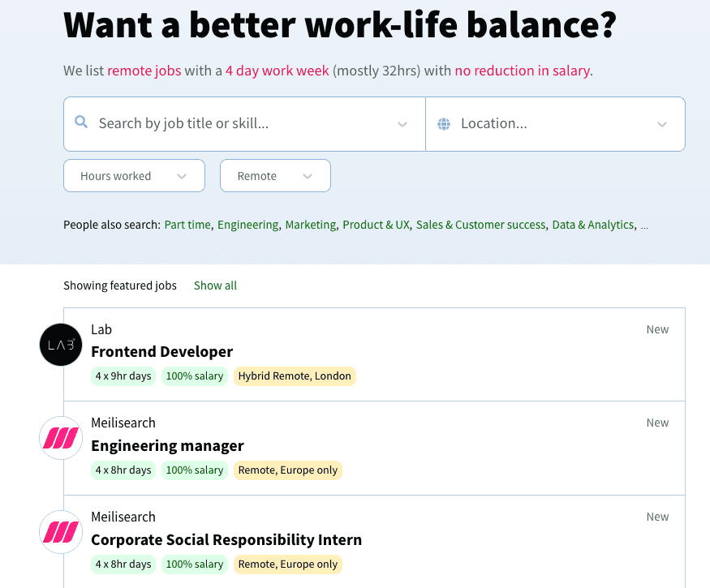Click Meilisearch logo beside Engineering manager
The width and height of the screenshot is (710, 588).
click(61, 439)
